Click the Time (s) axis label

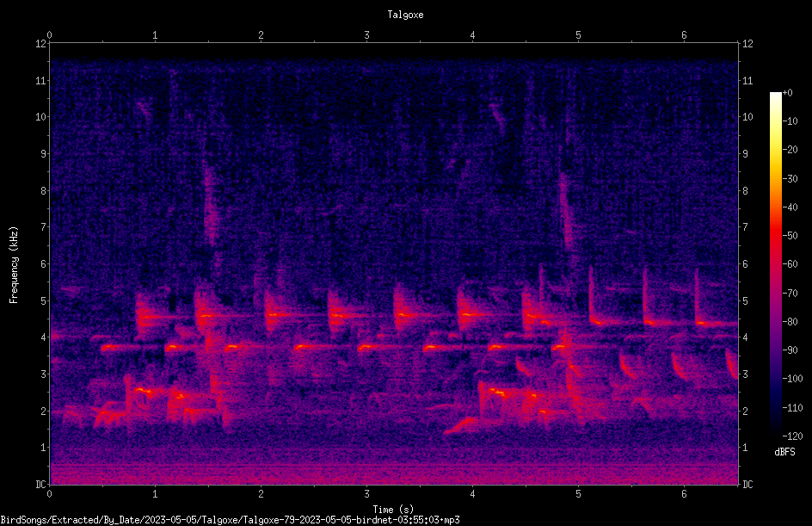pos(393,510)
